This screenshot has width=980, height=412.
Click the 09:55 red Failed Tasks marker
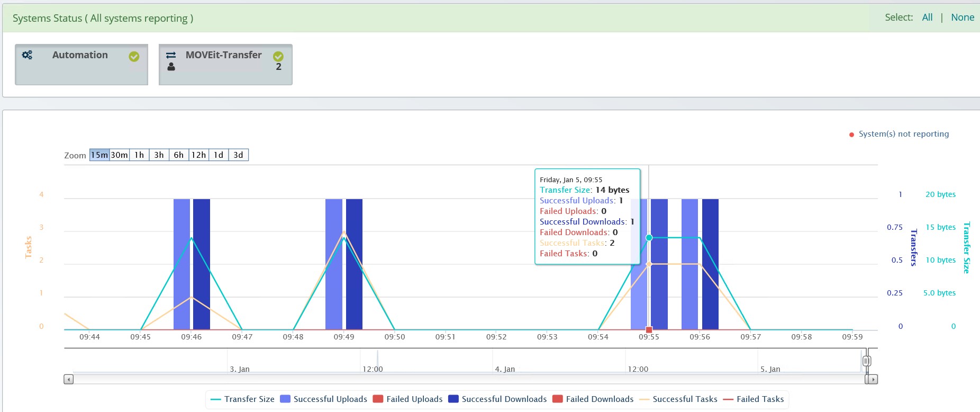coord(649,330)
